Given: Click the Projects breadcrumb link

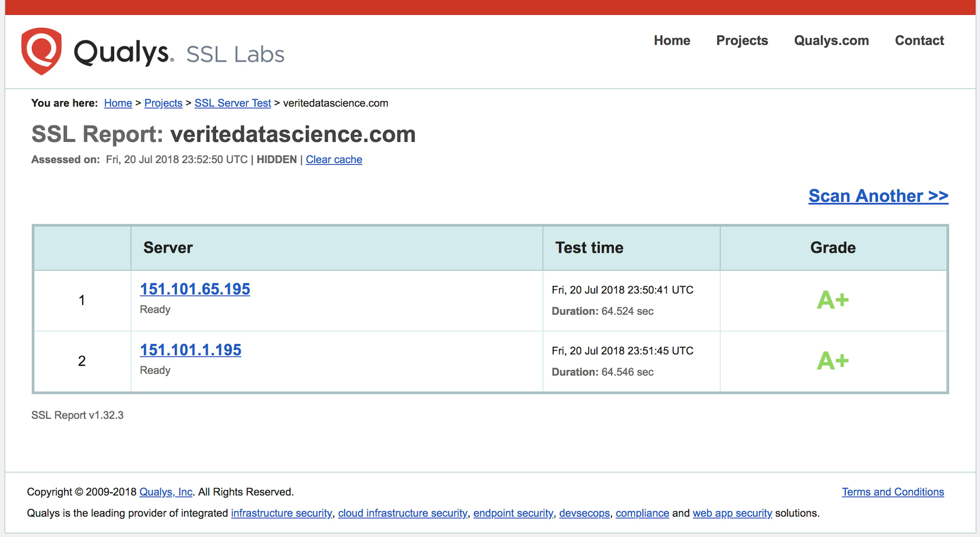Looking at the screenshot, I should (x=163, y=103).
